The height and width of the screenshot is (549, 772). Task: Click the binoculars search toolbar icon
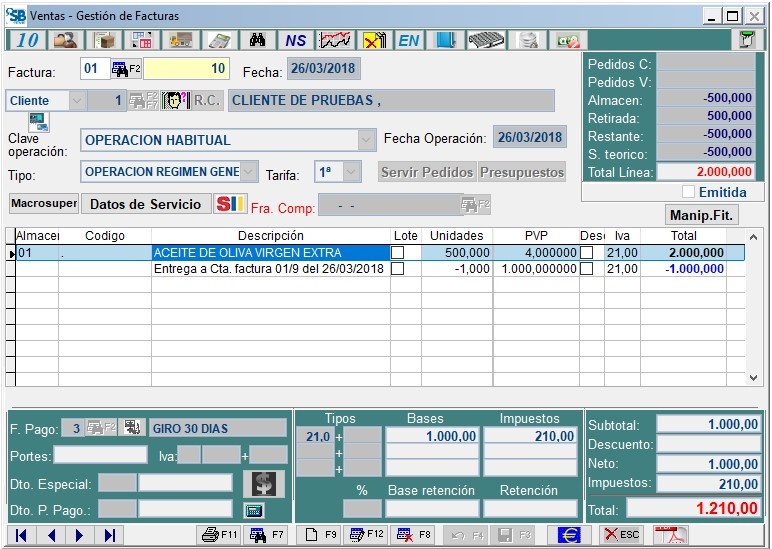pos(257,40)
